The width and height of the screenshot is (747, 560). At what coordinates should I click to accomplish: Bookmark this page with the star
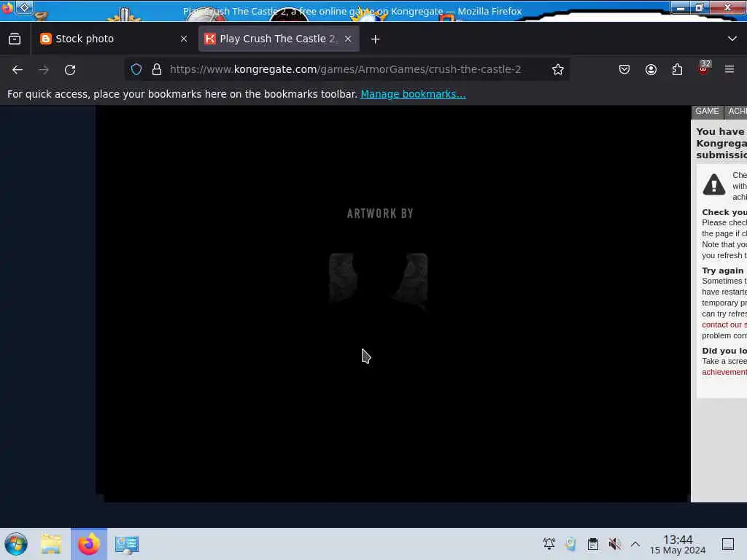558,69
